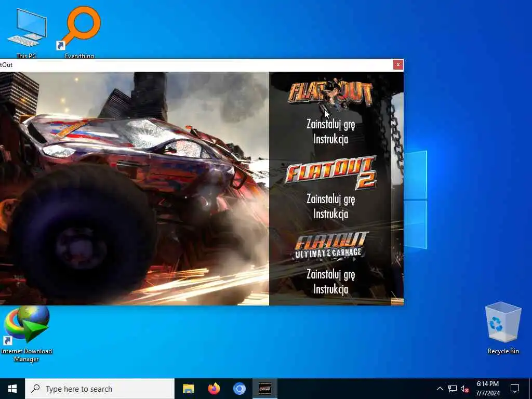Launch Chromium browser from the taskbar
532x399 pixels.
click(x=239, y=389)
